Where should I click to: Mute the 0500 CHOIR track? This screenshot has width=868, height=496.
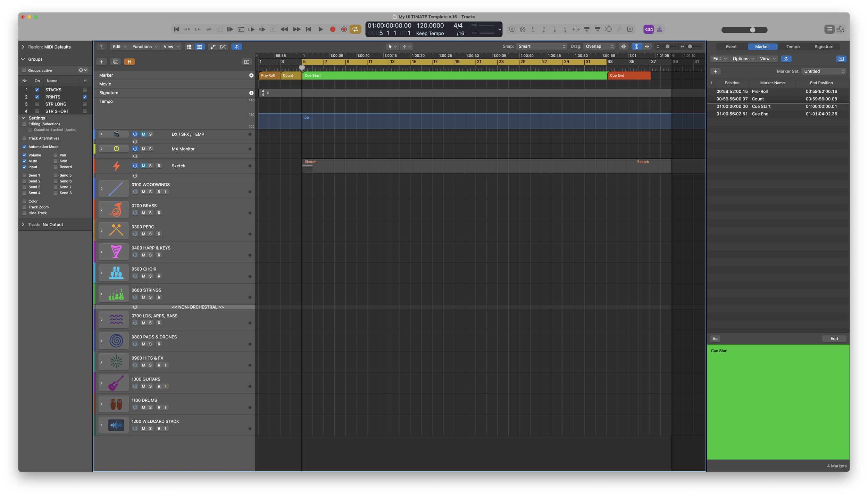pyautogui.click(x=143, y=276)
